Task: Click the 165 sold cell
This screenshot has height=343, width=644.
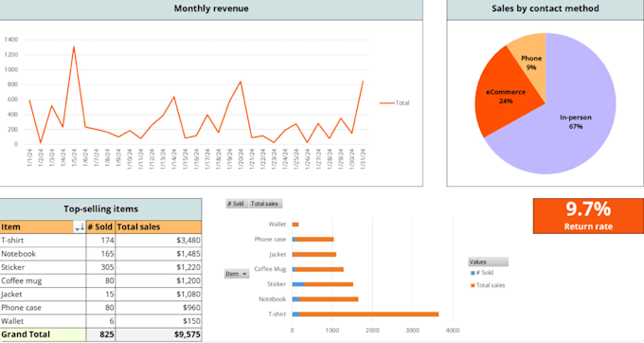Action: coord(100,254)
